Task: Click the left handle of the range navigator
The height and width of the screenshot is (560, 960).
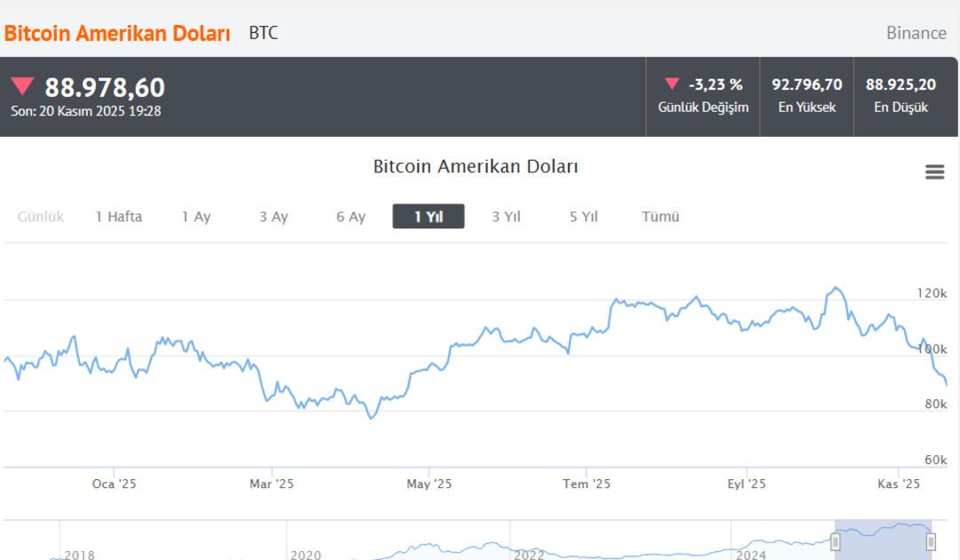Action: (x=834, y=540)
